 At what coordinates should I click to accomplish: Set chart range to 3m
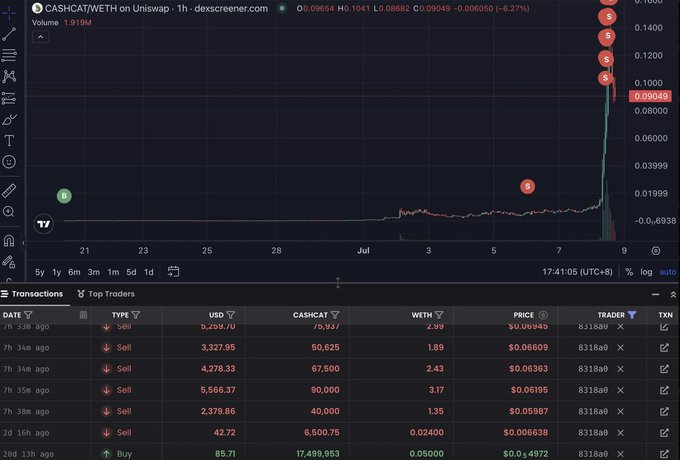tap(94, 272)
